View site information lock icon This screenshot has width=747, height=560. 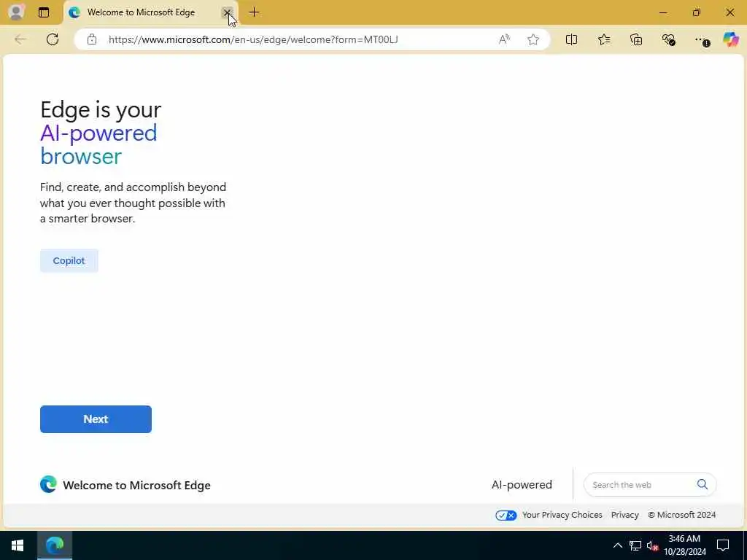coord(92,39)
